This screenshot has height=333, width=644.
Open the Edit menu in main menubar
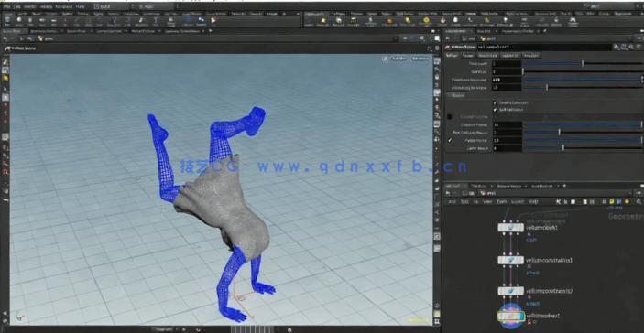(x=16, y=6)
